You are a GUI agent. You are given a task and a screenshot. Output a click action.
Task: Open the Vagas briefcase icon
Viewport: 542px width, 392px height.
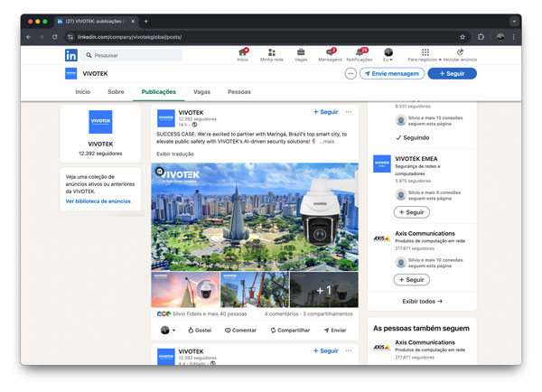301,54
